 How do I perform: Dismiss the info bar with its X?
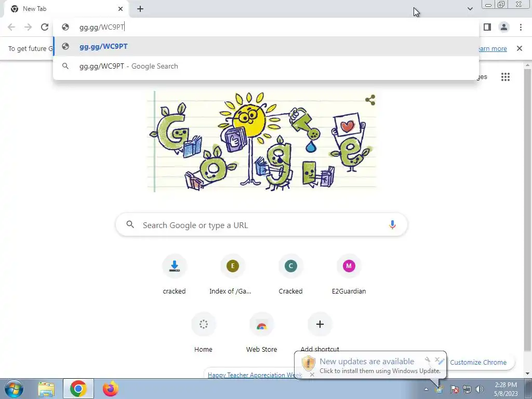[519, 48]
